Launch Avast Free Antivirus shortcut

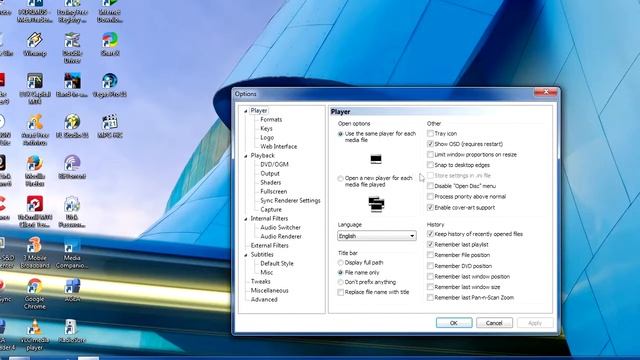tap(35, 130)
